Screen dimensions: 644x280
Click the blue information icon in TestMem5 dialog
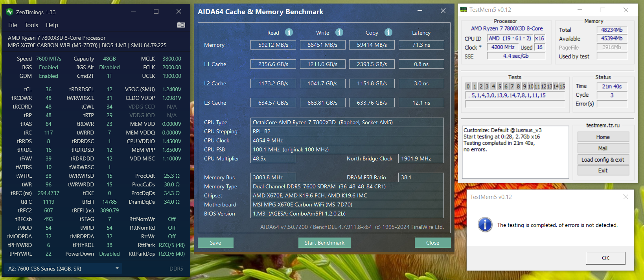coord(485,225)
